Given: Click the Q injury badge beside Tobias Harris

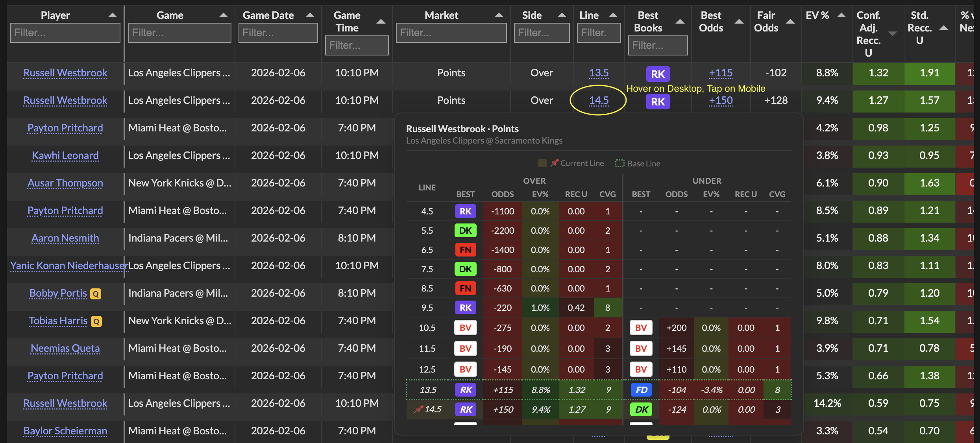Looking at the screenshot, I should tap(96, 321).
